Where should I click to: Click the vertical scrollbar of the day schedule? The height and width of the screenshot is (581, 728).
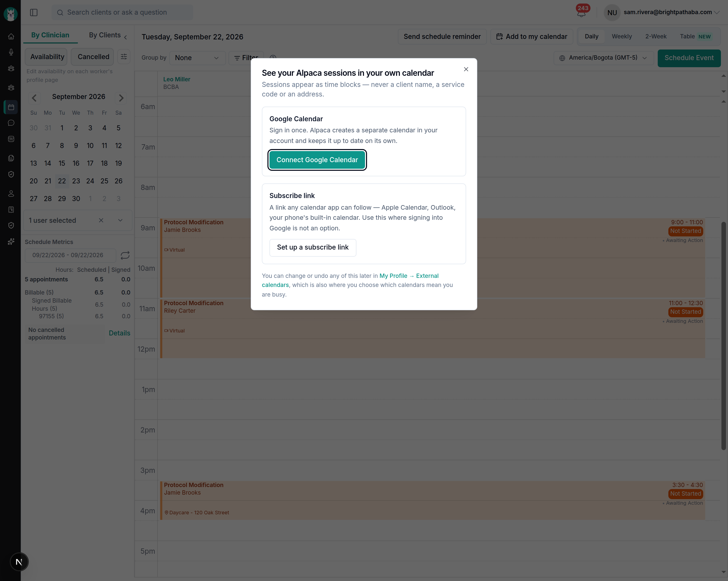[723, 336]
